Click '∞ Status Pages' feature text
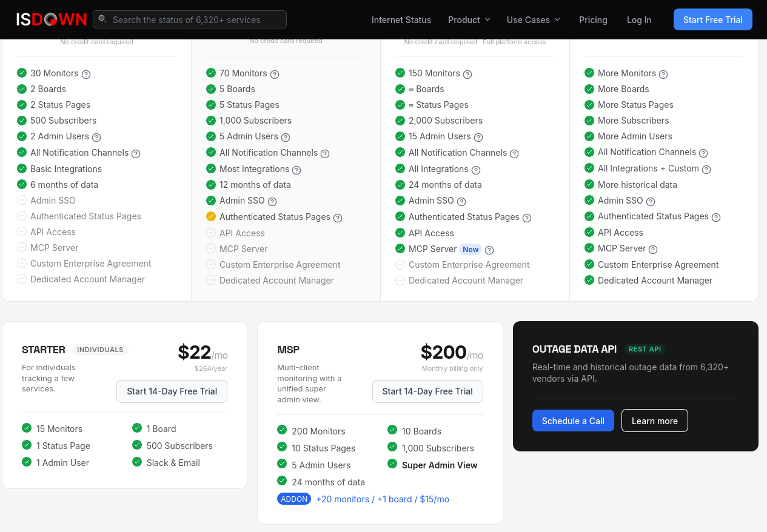Screen dimensions: 767x532 point(438,104)
